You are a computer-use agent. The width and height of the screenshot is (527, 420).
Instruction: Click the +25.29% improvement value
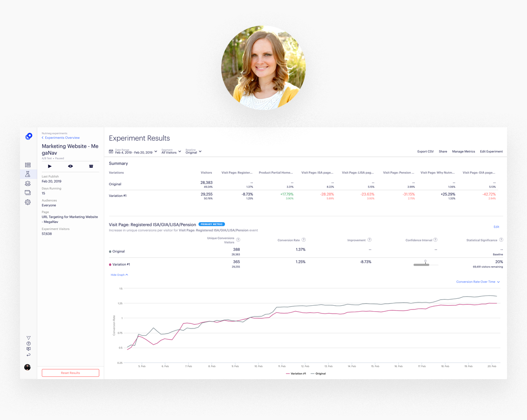coord(448,194)
